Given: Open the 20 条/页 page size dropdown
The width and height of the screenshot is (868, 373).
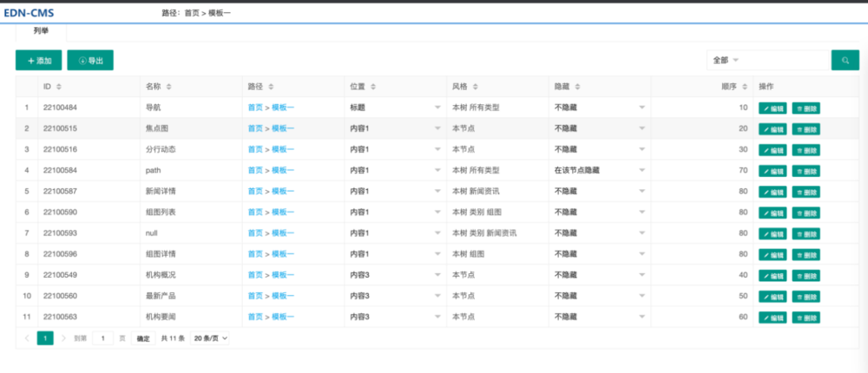Looking at the screenshot, I should click(210, 338).
